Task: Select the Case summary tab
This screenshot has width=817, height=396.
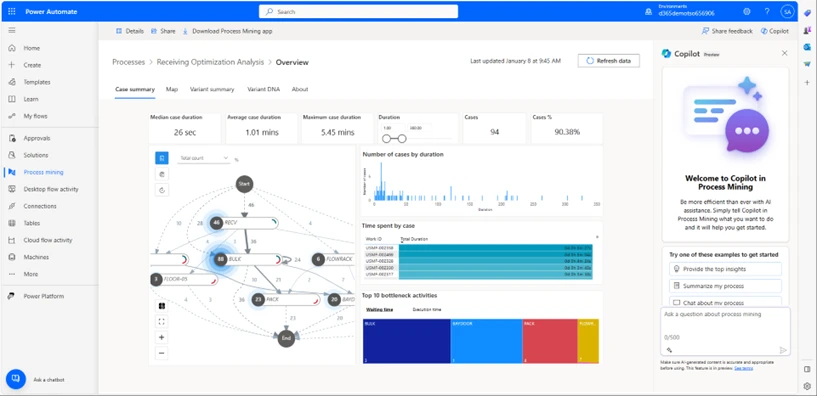Action: pyautogui.click(x=135, y=89)
